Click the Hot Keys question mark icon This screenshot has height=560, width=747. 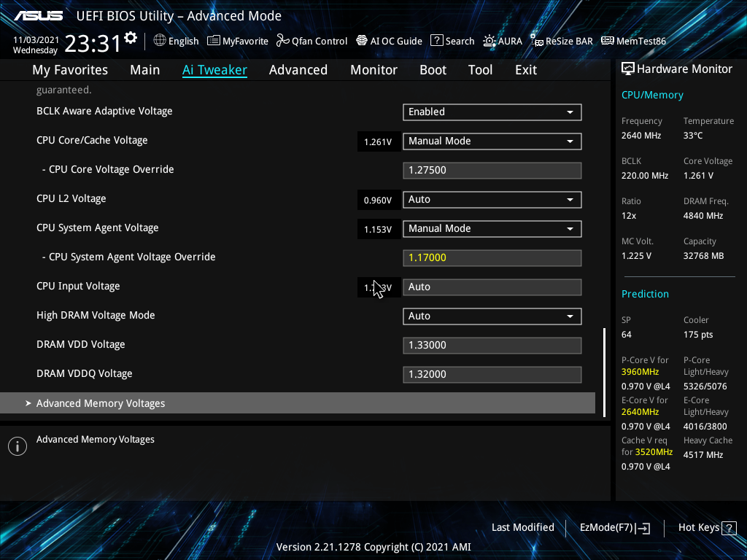tap(729, 528)
